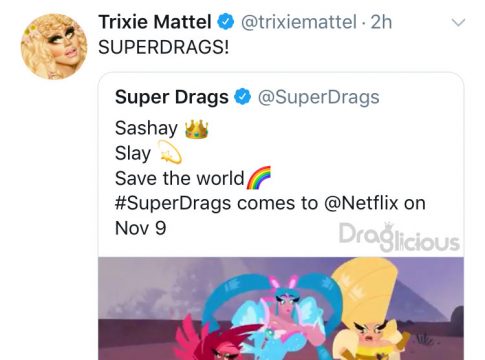The width and height of the screenshot is (485, 360).
Task: Click Super Drags' verified badge icon
Action: click(242, 97)
